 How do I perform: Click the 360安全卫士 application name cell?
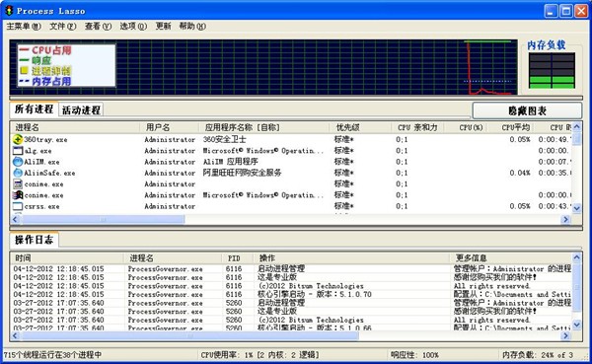(x=224, y=139)
